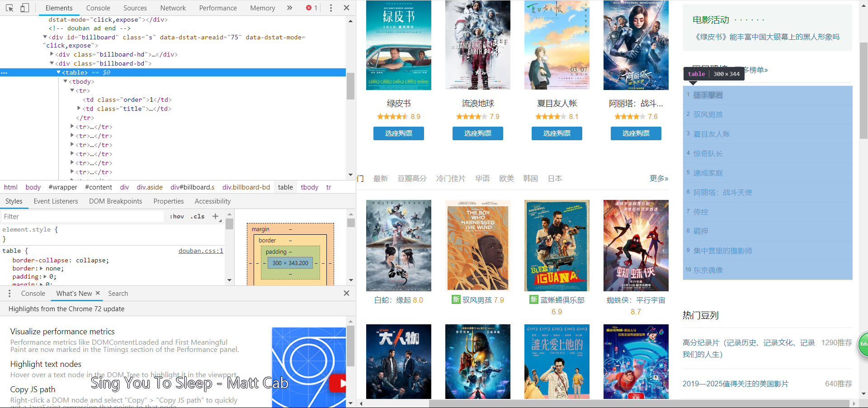Toggle the :hov element state pane
This screenshot has height=408, width=868.
(177, 216)
